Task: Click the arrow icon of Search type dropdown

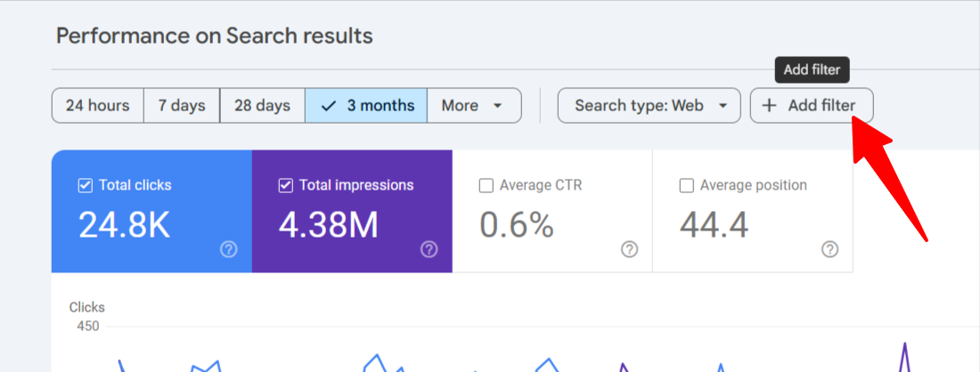Action: click(723, 106)
